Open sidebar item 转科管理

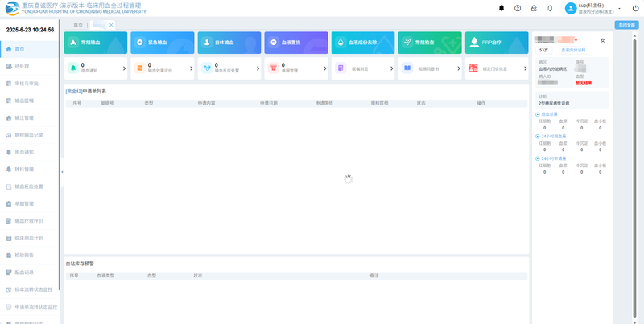tap(30, 170)
